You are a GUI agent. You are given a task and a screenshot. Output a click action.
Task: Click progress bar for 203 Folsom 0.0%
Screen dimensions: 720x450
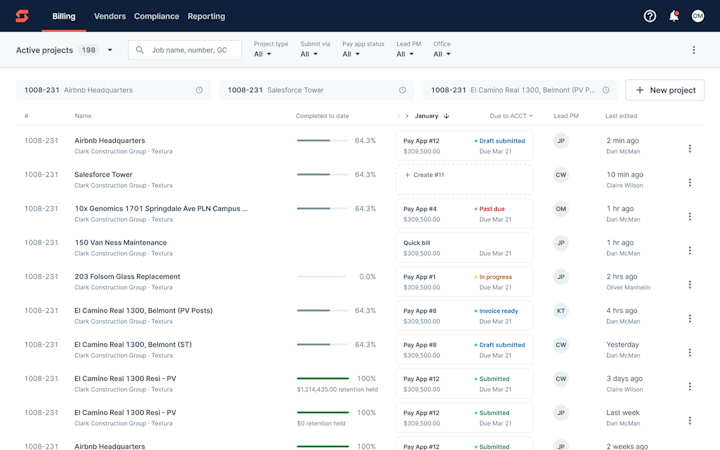click(322, 276)
